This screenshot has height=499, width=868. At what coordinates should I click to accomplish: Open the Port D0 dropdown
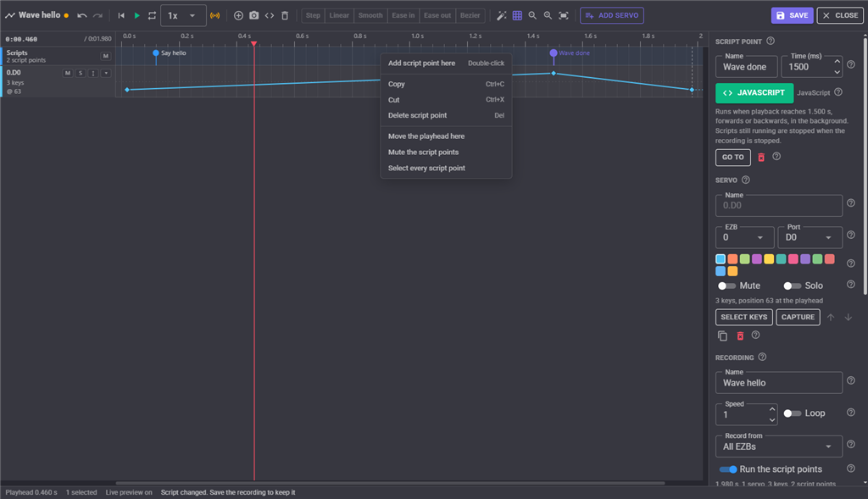pyautogui.click(x=810, y=237)
